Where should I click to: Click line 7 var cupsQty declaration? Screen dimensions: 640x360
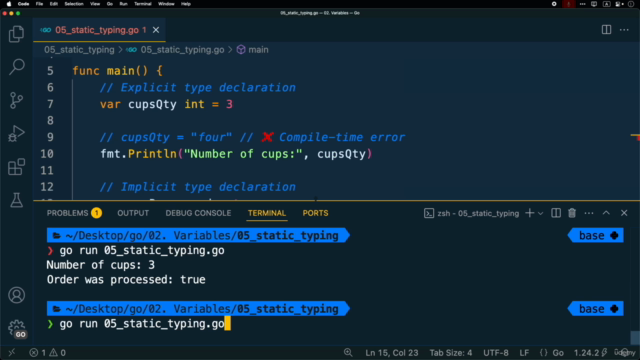(167, 104)
